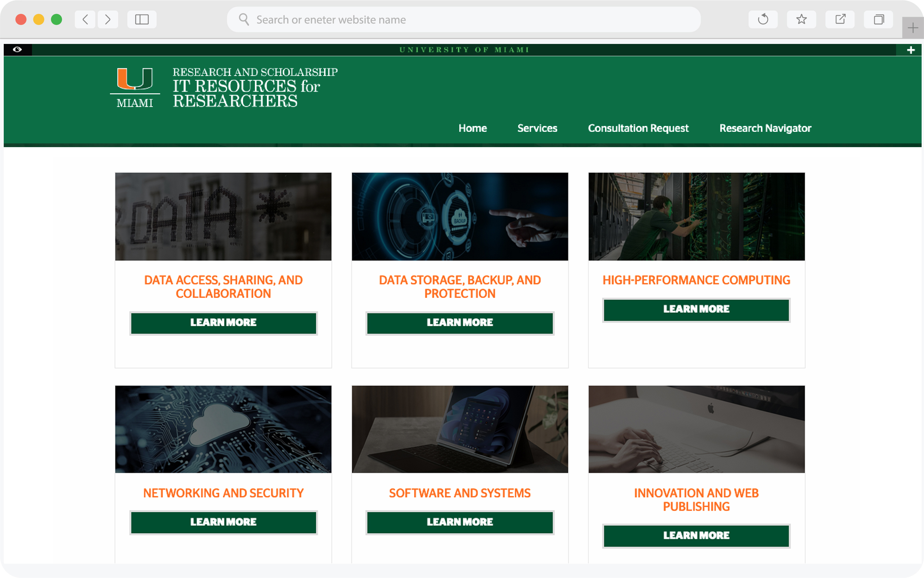Click Data Storage, Backup, and Protection heading

coord(460,287)
